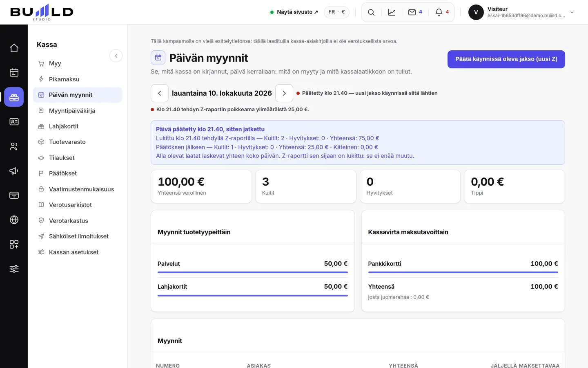Go to the next day with the right chevron
Viewport: 588px width, 368px height.
pos(284,93)
